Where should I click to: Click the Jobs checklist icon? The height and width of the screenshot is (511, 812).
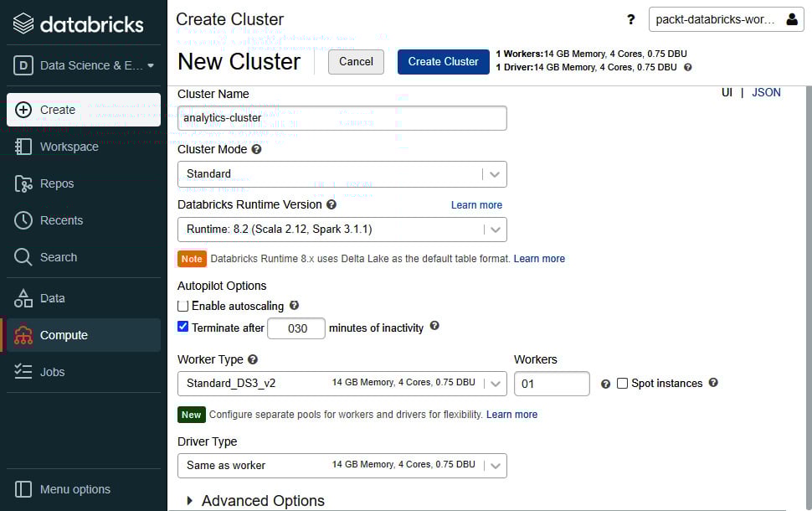[x=23, y=372]
